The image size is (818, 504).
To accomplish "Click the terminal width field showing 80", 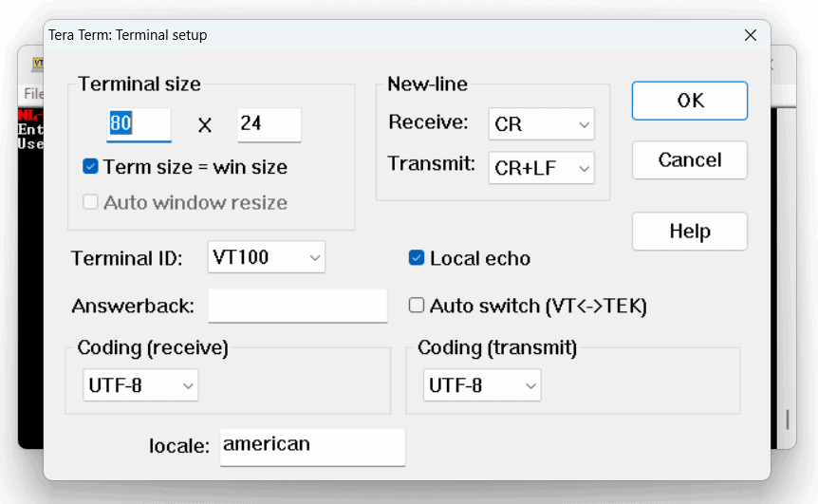I will click(x=139, y=124).
